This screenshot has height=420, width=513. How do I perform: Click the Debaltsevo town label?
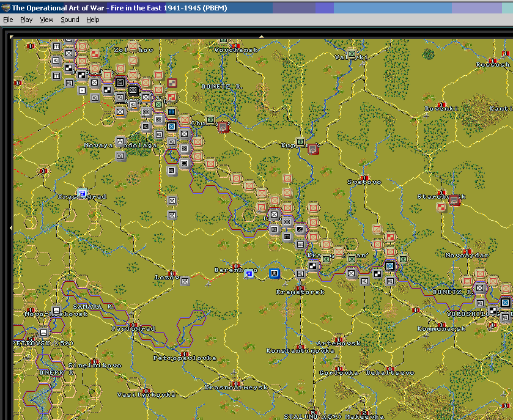390,372
